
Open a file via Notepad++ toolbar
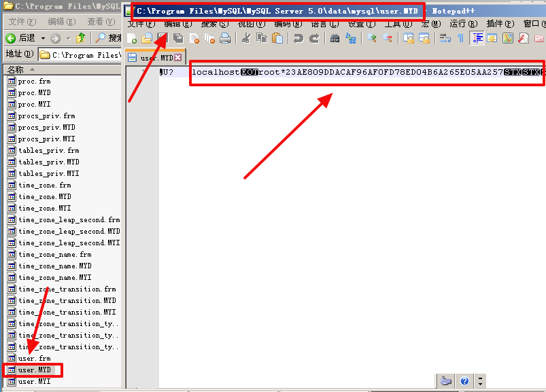pos(147,38)
